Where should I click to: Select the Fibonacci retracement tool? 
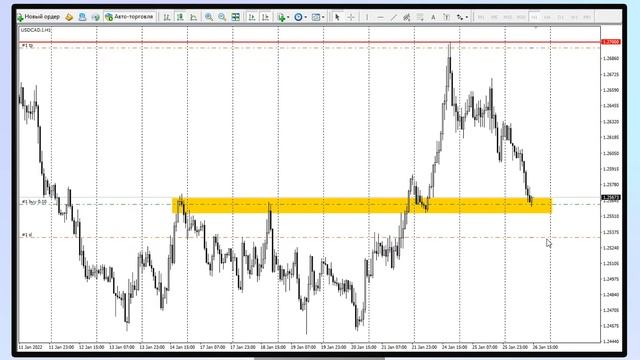(x=420, y=17)
